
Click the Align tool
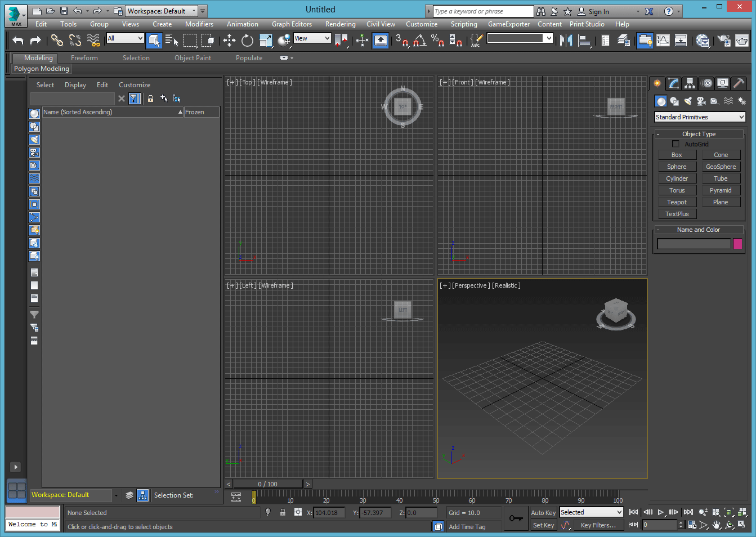coord(584,40)
